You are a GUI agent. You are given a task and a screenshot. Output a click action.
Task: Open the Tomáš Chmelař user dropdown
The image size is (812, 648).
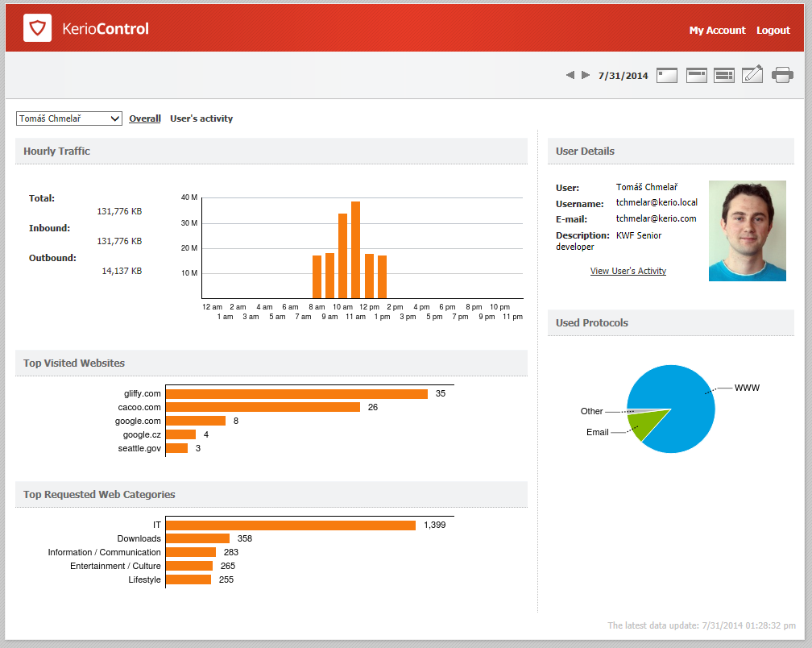(x=69, y=118)
